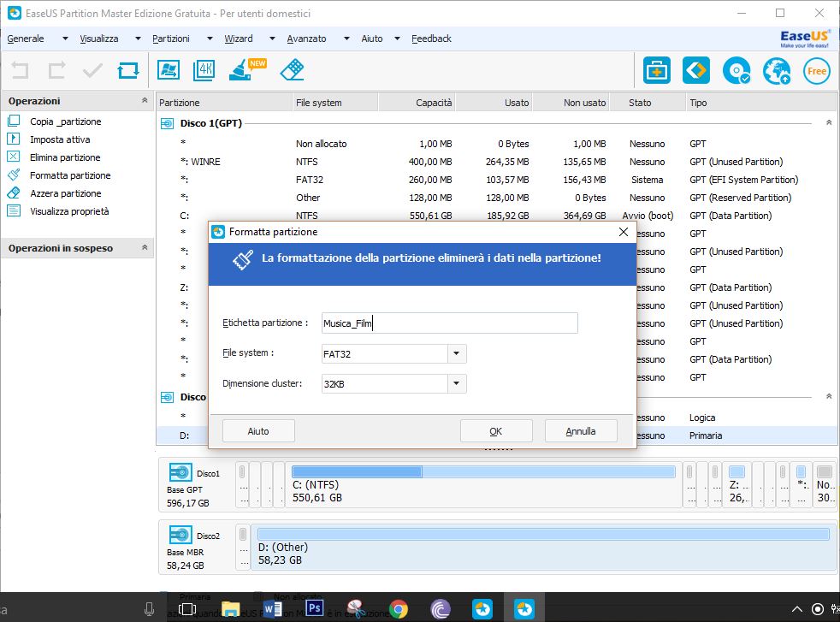Collapse the Operazioni panel

click(144, 100)
